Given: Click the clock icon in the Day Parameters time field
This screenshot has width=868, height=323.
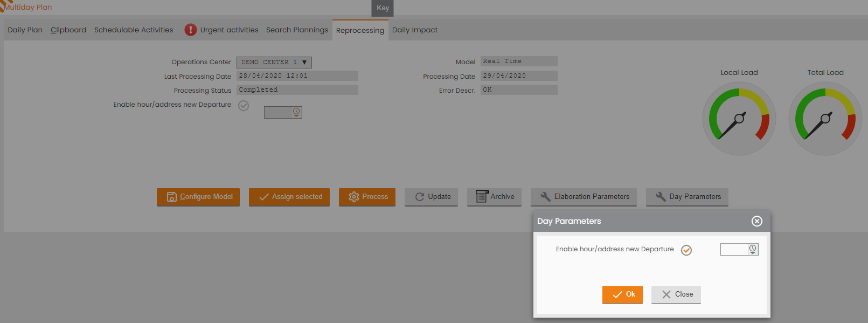Looking at the screenshot, I should pyautogui.click(x=753, y=249).
